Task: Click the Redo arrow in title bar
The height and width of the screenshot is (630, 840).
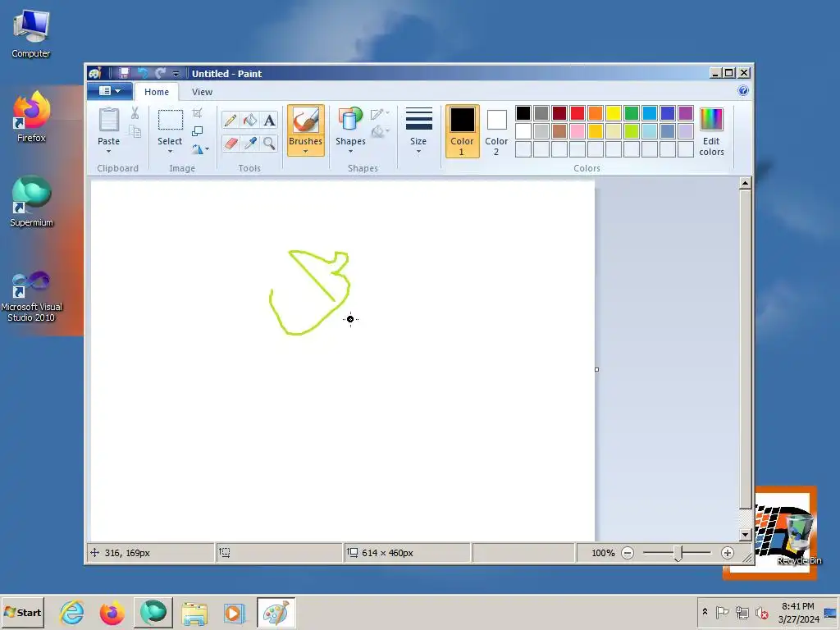Action: pos(160,73)
